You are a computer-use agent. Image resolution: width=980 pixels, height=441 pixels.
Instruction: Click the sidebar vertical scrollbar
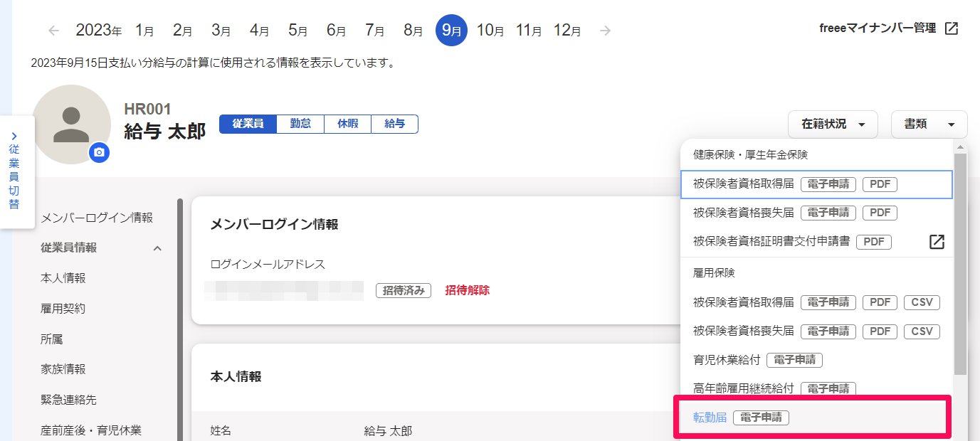point(181,320)
